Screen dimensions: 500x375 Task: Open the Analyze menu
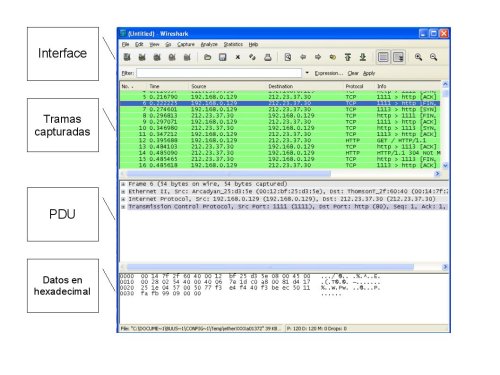[x=209, y=44]
